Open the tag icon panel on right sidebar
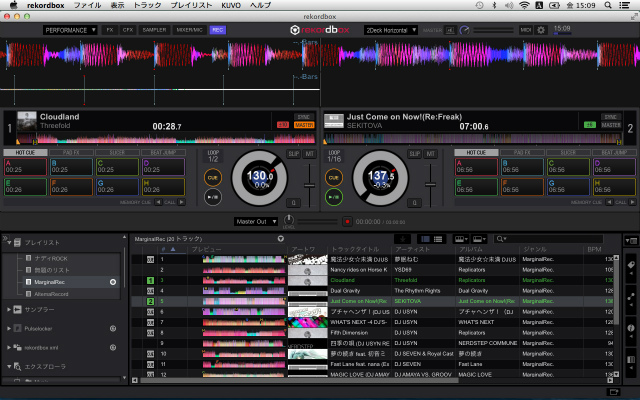Image resolution: width=640 pixels, height=400 pixels. click(631, 265)
